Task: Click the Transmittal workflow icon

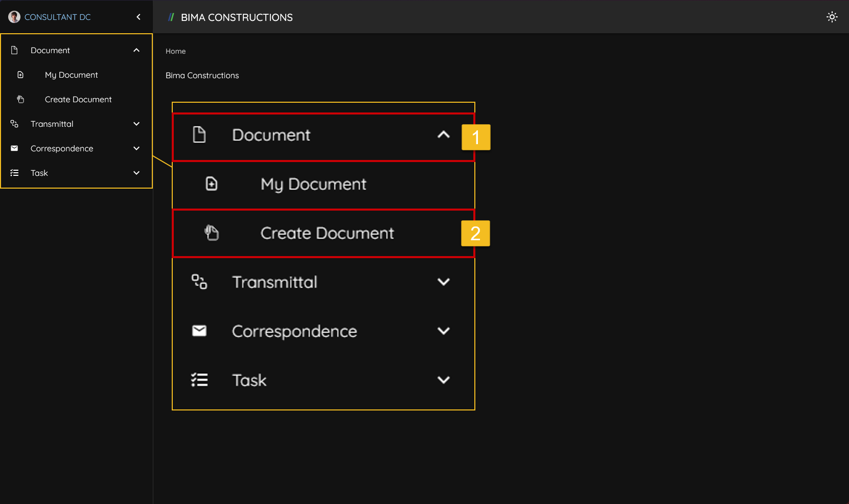Action: 14,124
